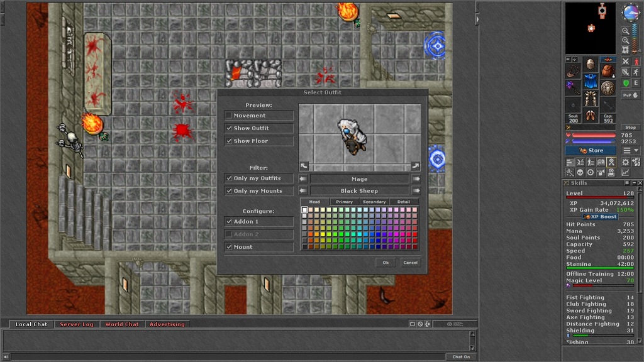Click the blue robe armor slot
The height and width of the screenshot is (362, 644).
[591, 81]
